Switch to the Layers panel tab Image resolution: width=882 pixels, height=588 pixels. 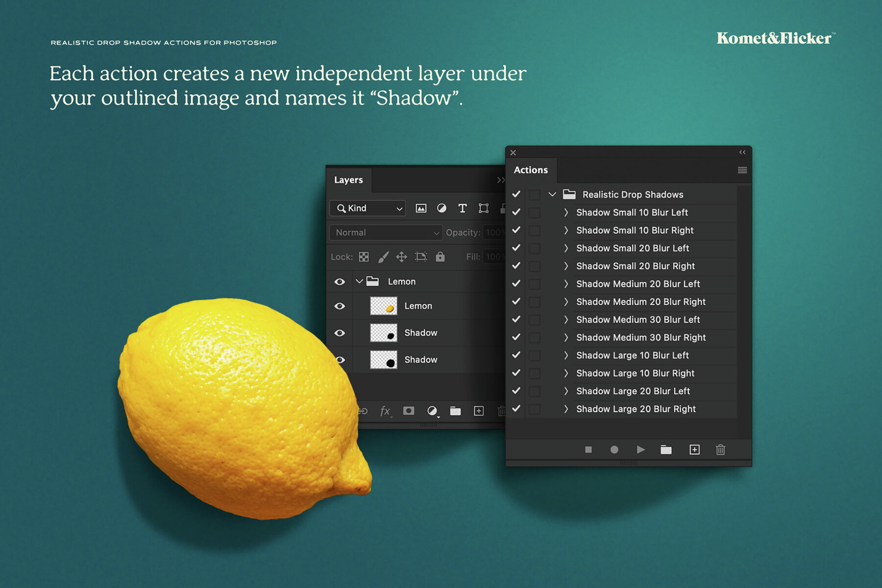pos(348,180)
